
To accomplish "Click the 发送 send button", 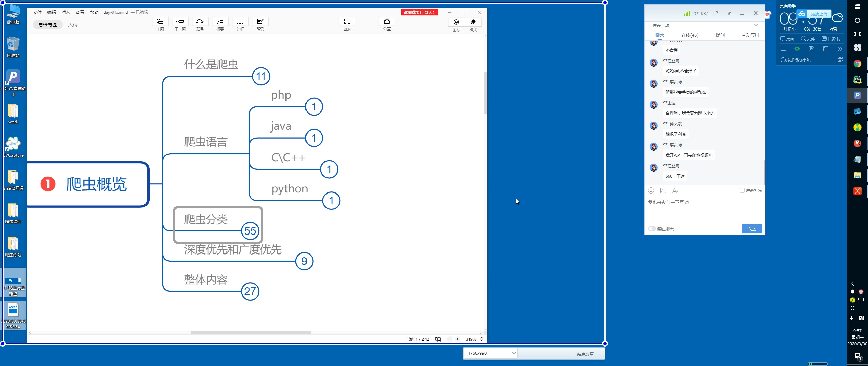I will (x=751, y=229).
